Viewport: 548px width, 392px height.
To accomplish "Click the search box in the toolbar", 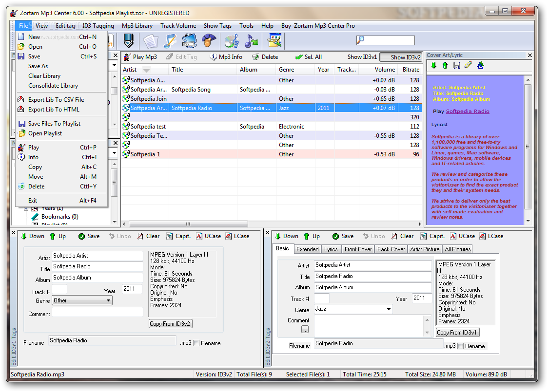I will [385, 40].
